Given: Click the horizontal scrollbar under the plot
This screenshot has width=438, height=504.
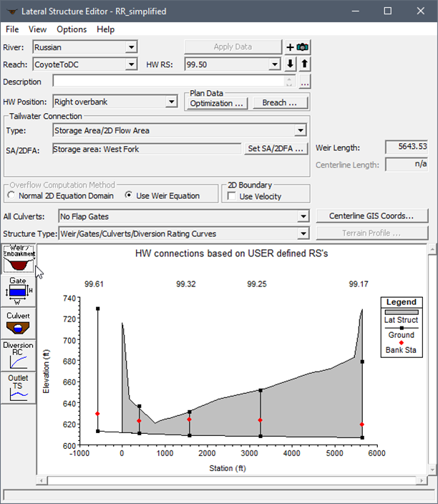Looking at the screenshot, I should point(231,481).
